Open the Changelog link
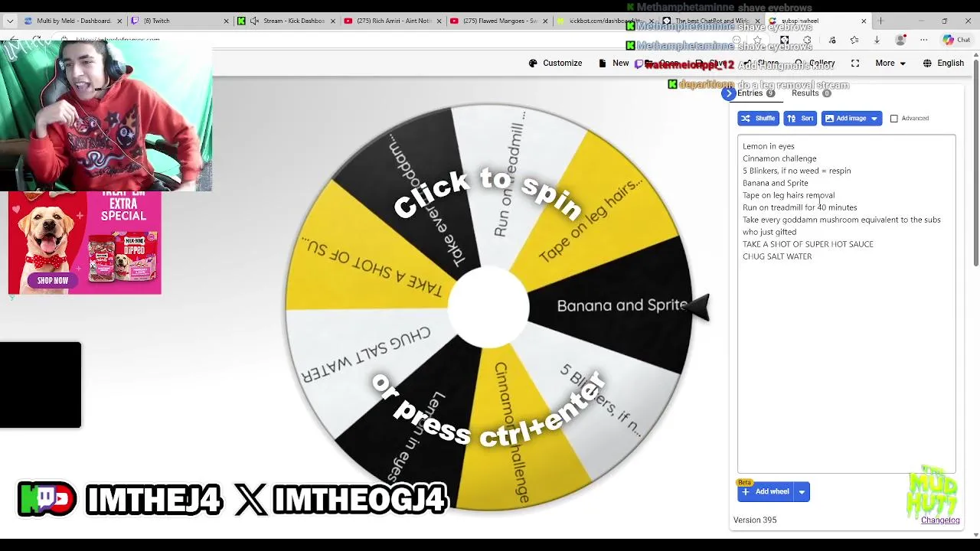 [940, 520]
